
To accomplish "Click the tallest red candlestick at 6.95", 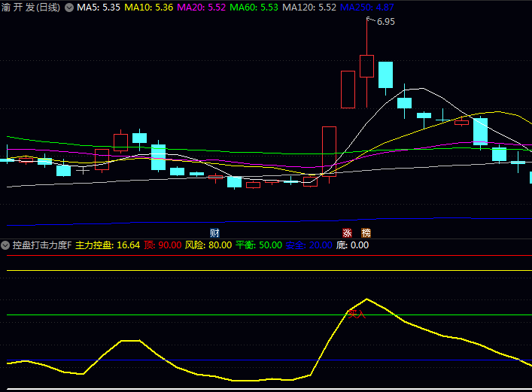I will [366, 66].
